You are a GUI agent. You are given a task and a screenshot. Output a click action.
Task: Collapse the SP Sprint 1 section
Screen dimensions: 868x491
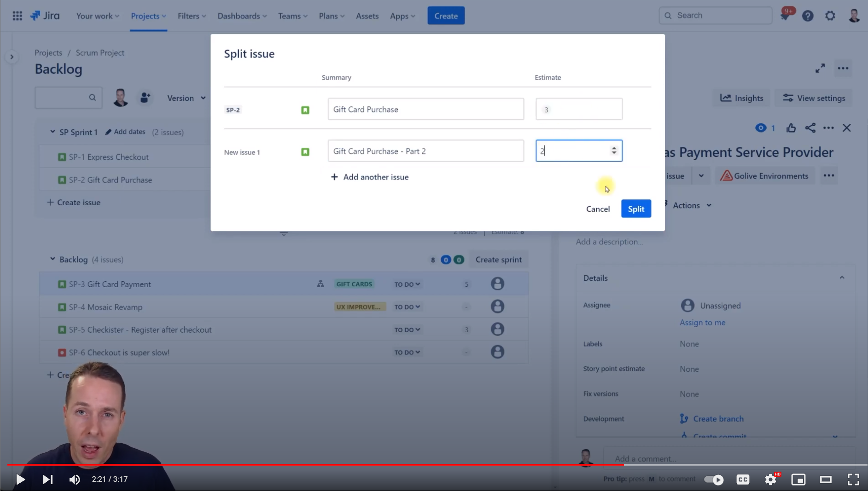click(x=52, y=132)
